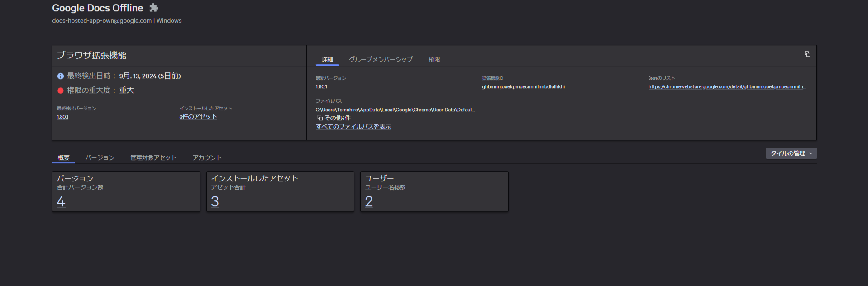
Task: Click the ユーザー tile heading
Action: (379, 178)
